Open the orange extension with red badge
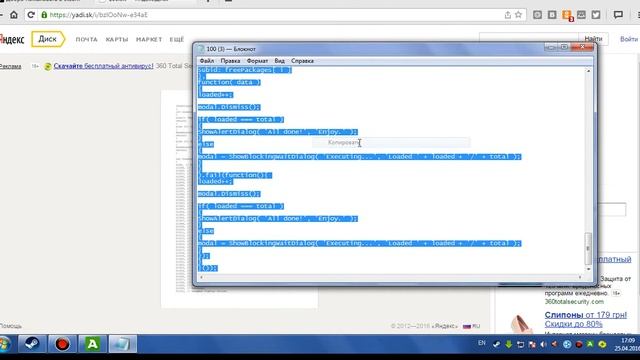Screen dimensions: 640x360 pyautogui.click(x=567, y=16)
